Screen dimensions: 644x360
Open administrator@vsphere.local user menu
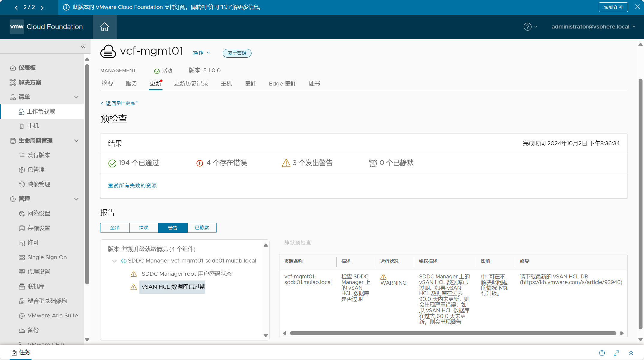(x=593, y=27)
